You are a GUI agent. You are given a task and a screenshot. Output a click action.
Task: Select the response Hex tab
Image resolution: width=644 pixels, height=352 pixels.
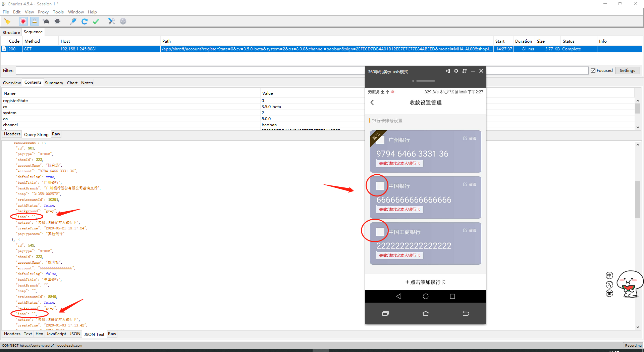pos(39,334)
